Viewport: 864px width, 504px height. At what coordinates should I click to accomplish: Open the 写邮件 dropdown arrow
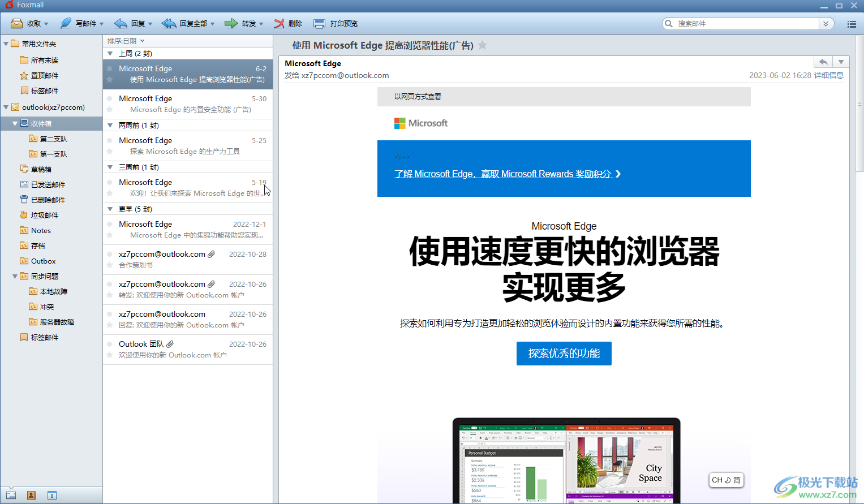pyautogui.click(x=101, y=24)
